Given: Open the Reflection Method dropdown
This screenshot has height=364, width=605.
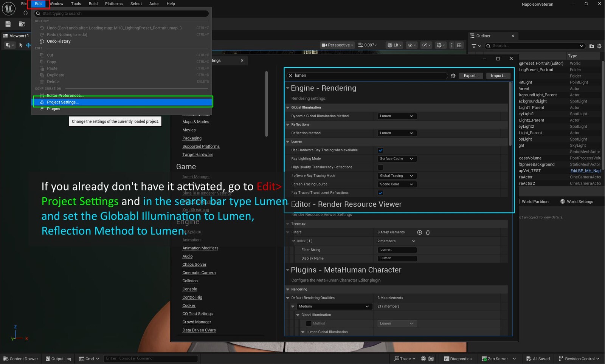Looking at the screenshot, I should tap(397, 133).
